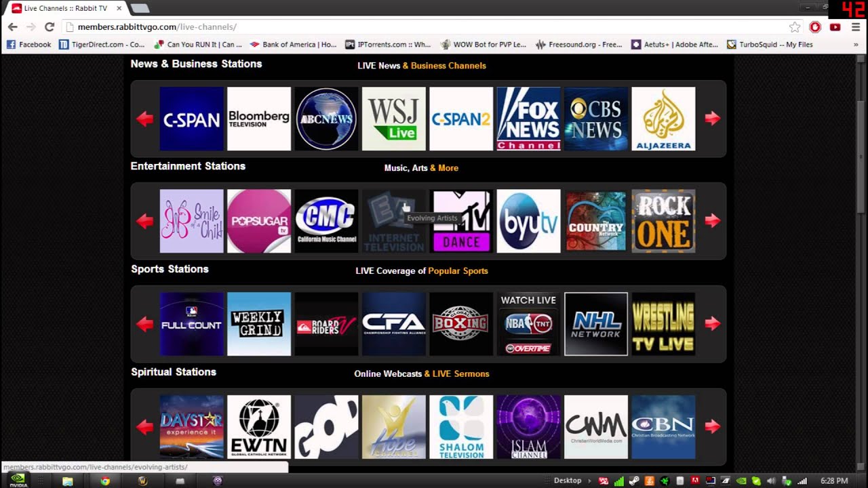Watch the Full Count sports channel
The height and width of the screenshot is (488, 868).
(191, 324)
